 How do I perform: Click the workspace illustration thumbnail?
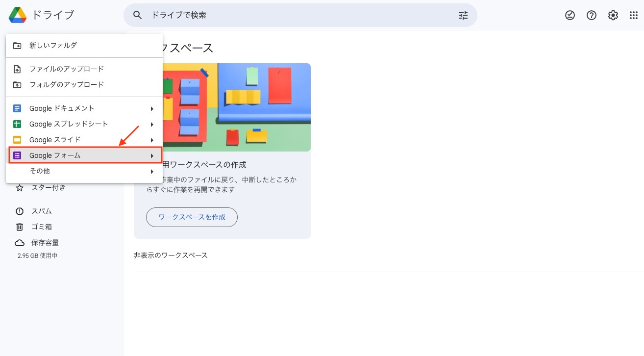[x=237, y=107]
